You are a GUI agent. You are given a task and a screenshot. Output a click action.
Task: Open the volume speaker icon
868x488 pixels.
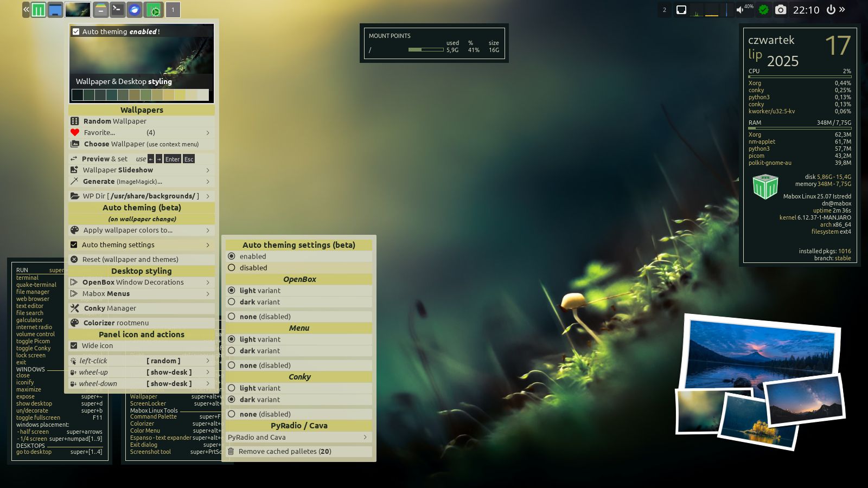click(739, 10)
